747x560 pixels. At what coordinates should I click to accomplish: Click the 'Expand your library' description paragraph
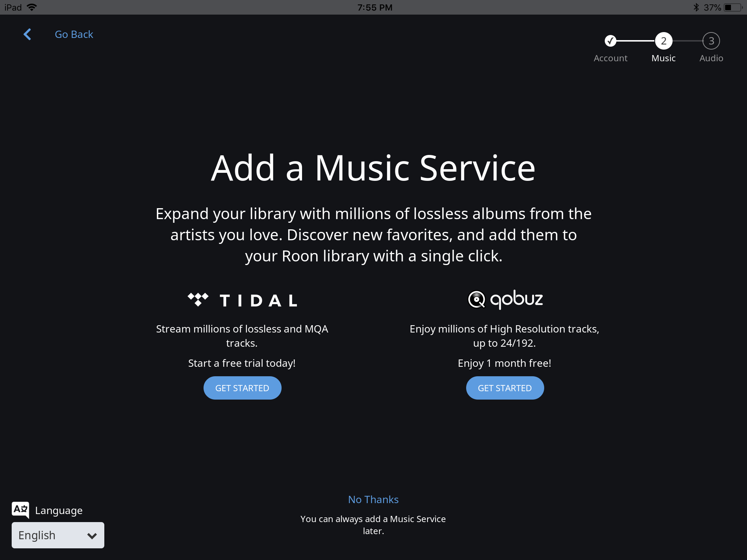coord(373,235)
